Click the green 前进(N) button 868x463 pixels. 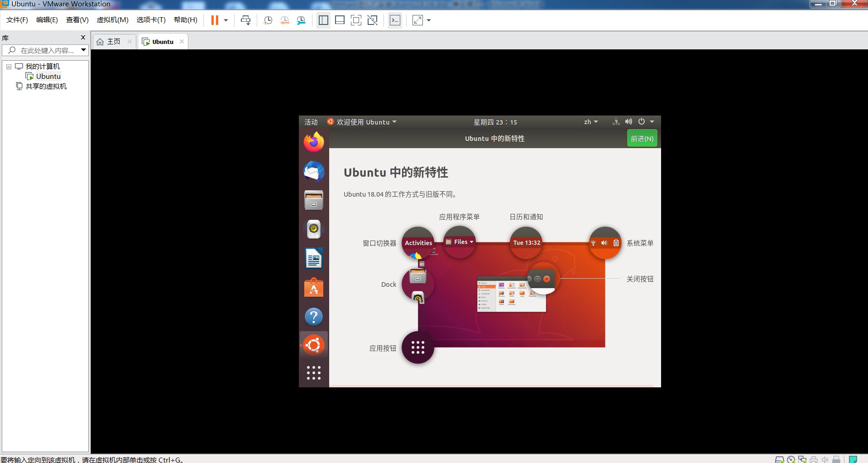point(642,139)
